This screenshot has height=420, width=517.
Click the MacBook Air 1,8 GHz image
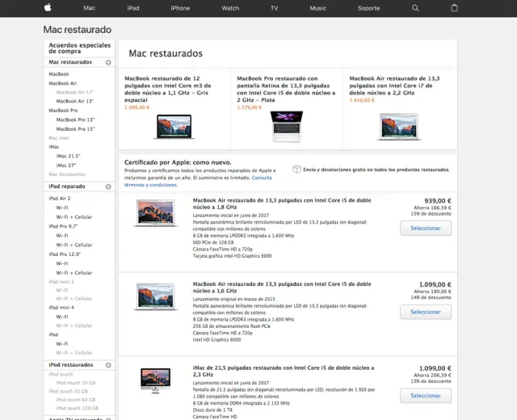point(156,213)
